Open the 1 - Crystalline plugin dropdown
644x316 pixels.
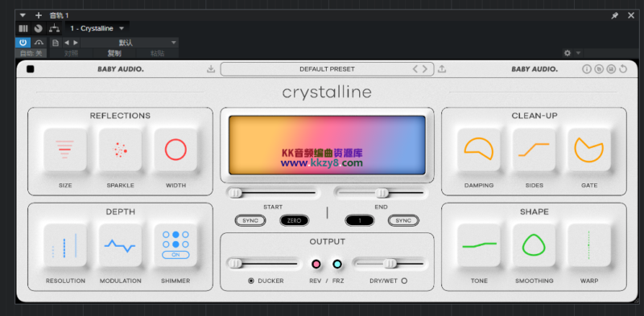tap(97, 28)
